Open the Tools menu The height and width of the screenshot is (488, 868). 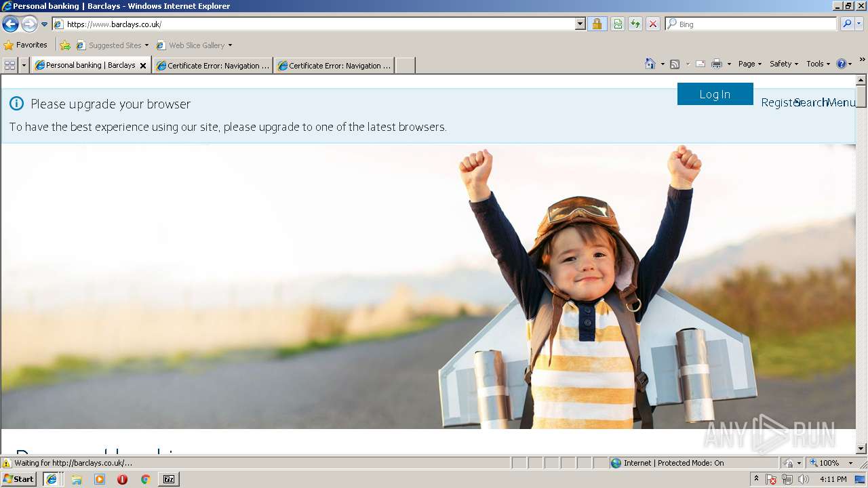(818, 64)
